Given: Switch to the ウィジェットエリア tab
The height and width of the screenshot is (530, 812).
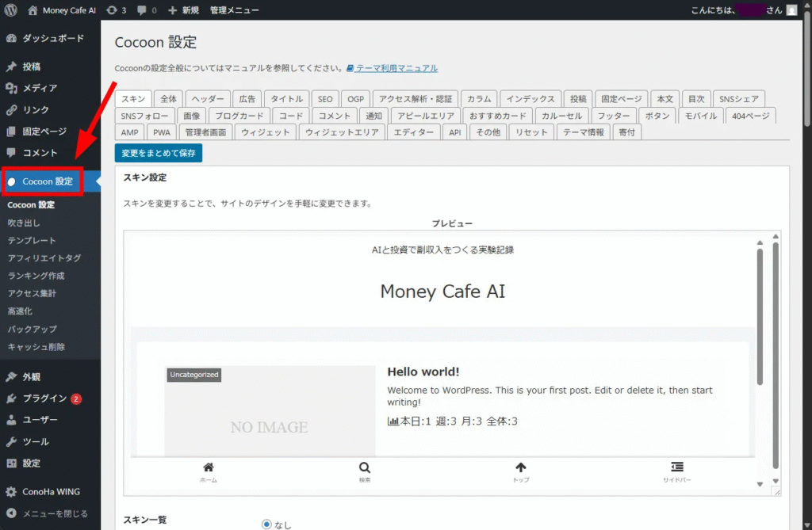Looking at the screenshot, I should 342,132.
